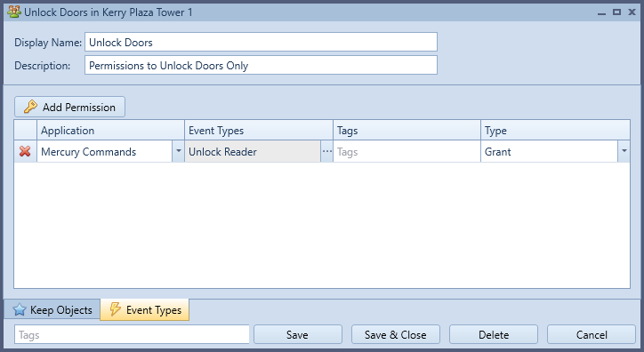
Task: Switch to Keep Objects tab
Action: click(x=52, y=309)
